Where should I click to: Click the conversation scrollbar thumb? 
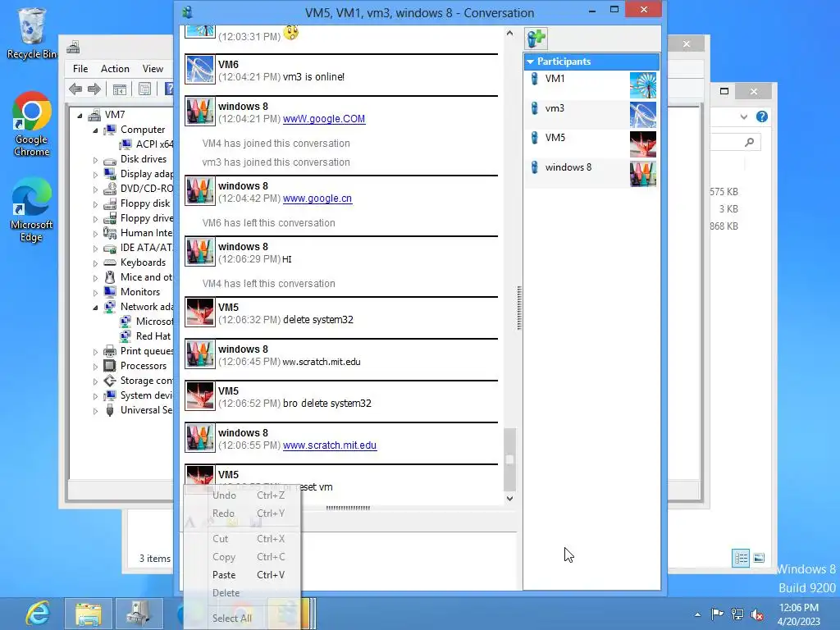[x=509, y=459]
